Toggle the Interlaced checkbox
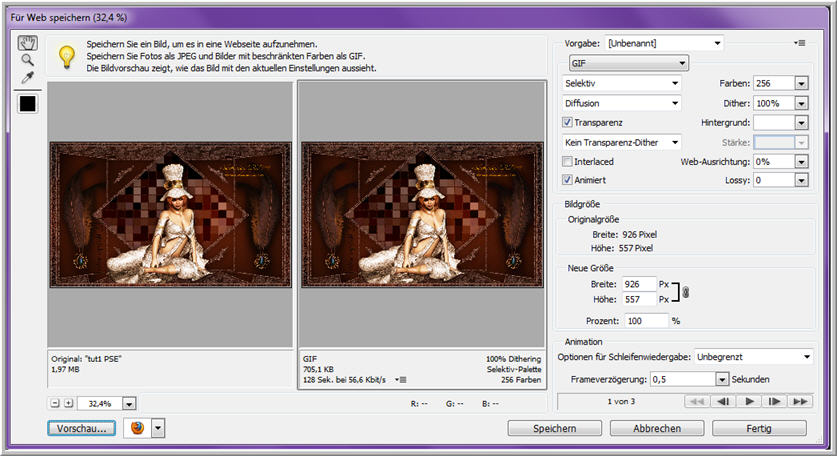 click(x=567, y=161)
